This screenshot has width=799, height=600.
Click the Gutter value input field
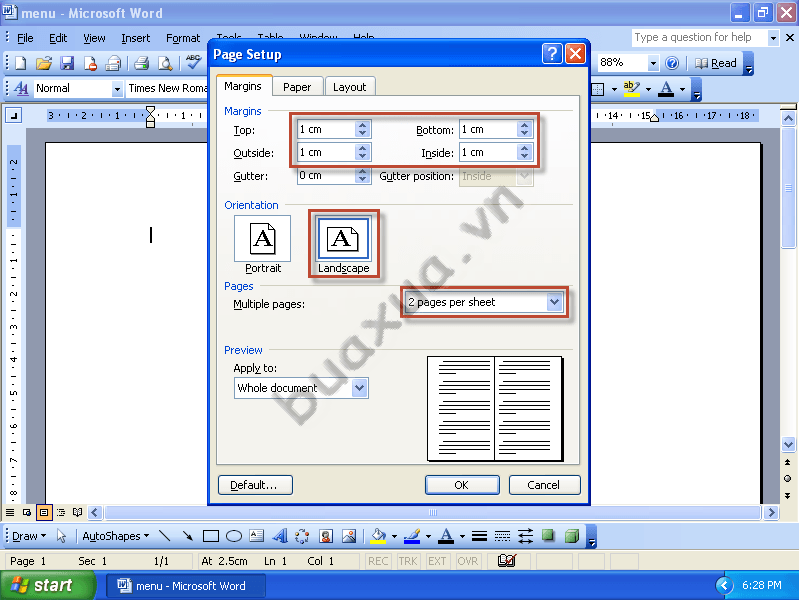(x=326, y=176)
